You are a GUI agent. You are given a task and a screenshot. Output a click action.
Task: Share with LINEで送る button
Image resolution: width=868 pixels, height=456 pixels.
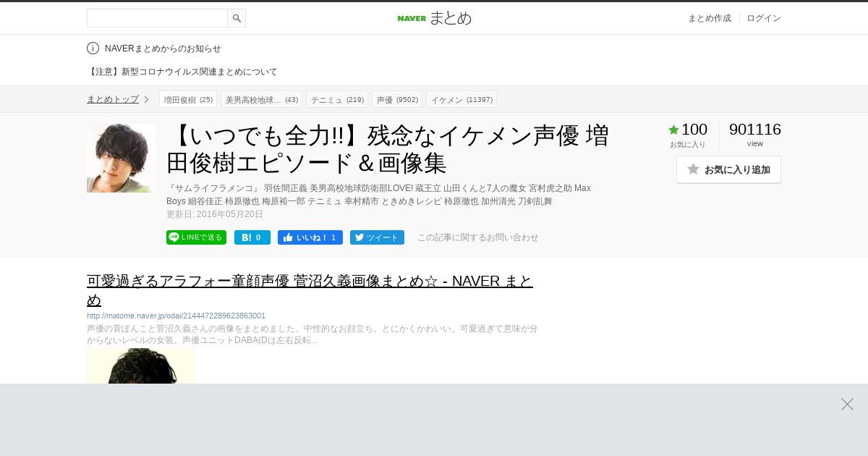point(196,237)
